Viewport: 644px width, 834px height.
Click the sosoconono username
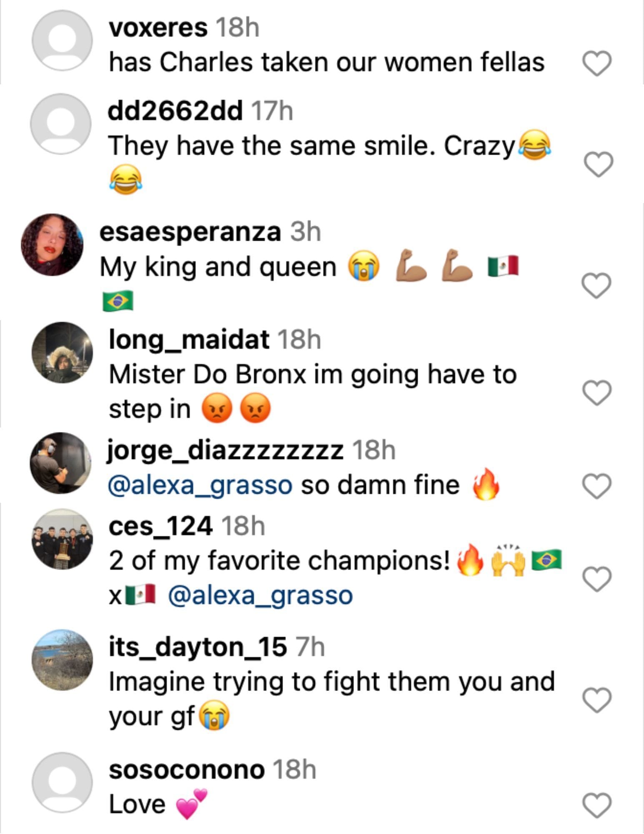tap(186, 770)
